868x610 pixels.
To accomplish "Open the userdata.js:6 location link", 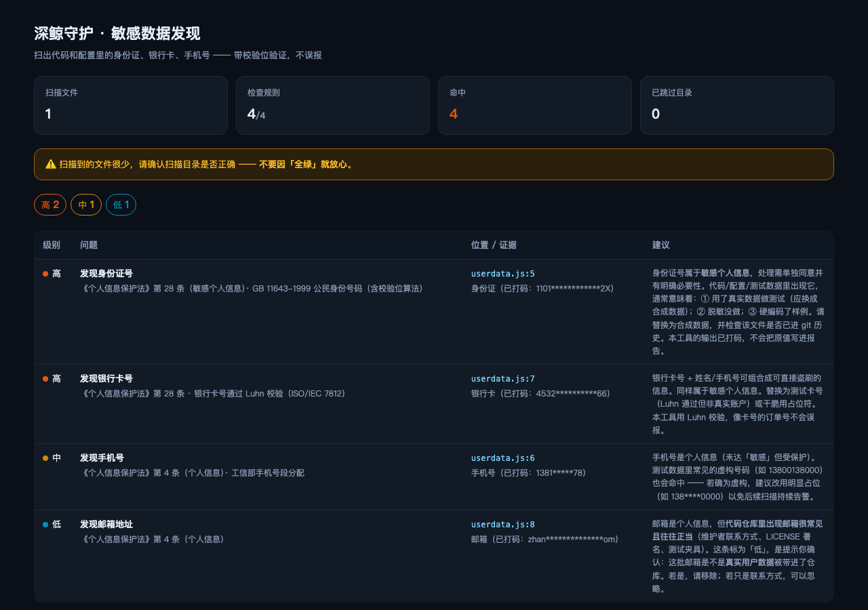I will pyautogui.click(x=503, y=458).
